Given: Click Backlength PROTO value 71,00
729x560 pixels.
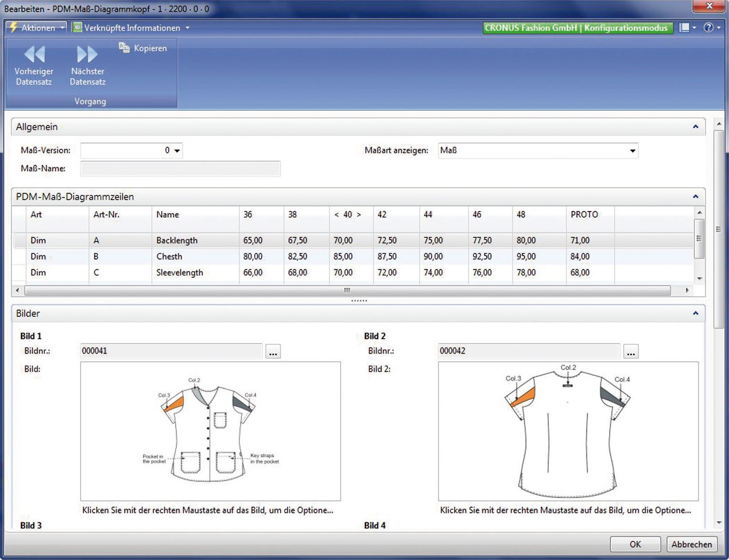Looking at the screenshot, I should (x=590, y=240).
